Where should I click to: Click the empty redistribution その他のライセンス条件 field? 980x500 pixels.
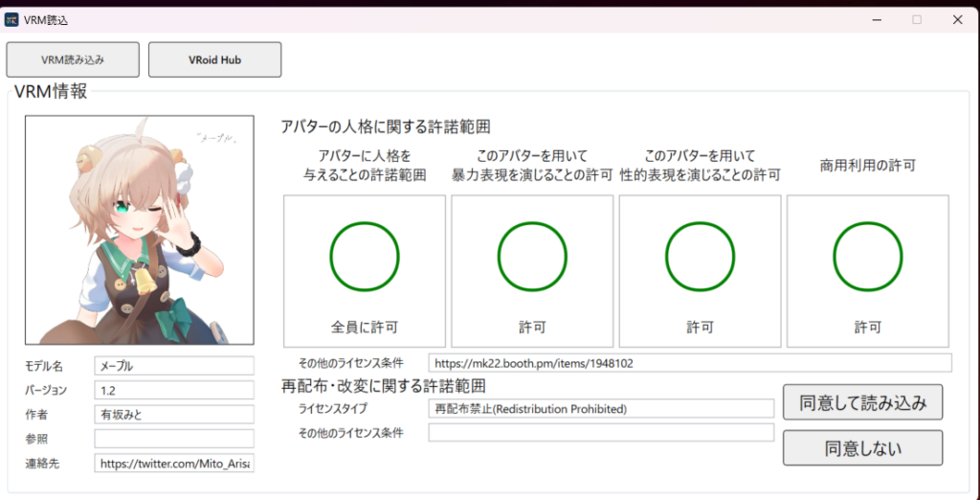coord(601,432)
